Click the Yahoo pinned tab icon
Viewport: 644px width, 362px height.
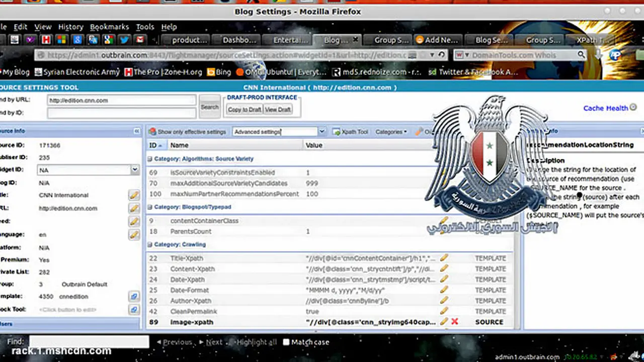(31, 40)
